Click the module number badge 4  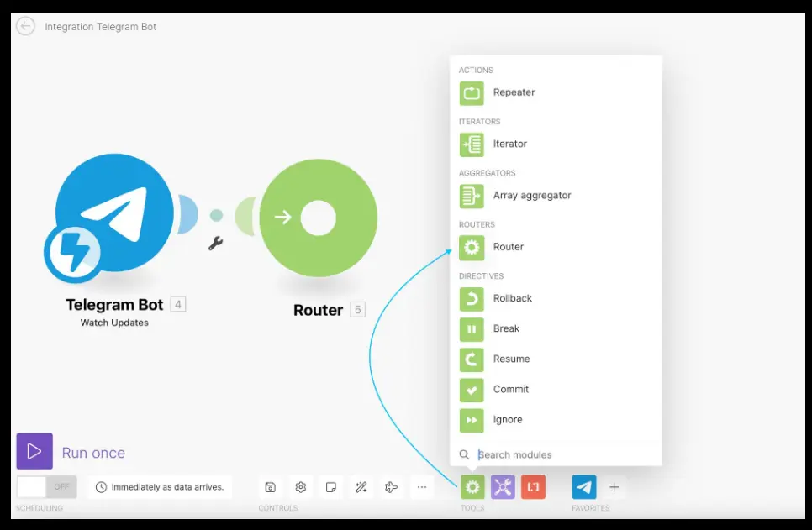pyautogui.click(x=178, y=304)
